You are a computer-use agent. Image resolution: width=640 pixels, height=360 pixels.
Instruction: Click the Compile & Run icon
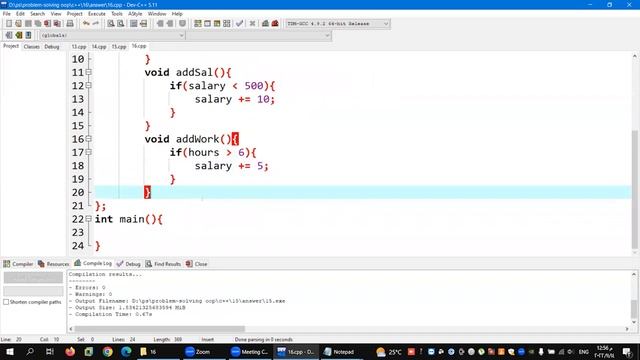click(x=217, y=24)
